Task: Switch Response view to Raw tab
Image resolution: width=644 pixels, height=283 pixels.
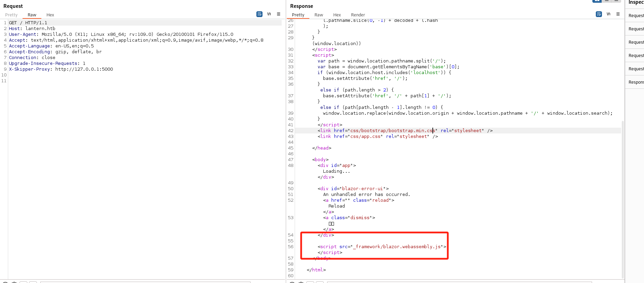Action: [x=319, y=15]
